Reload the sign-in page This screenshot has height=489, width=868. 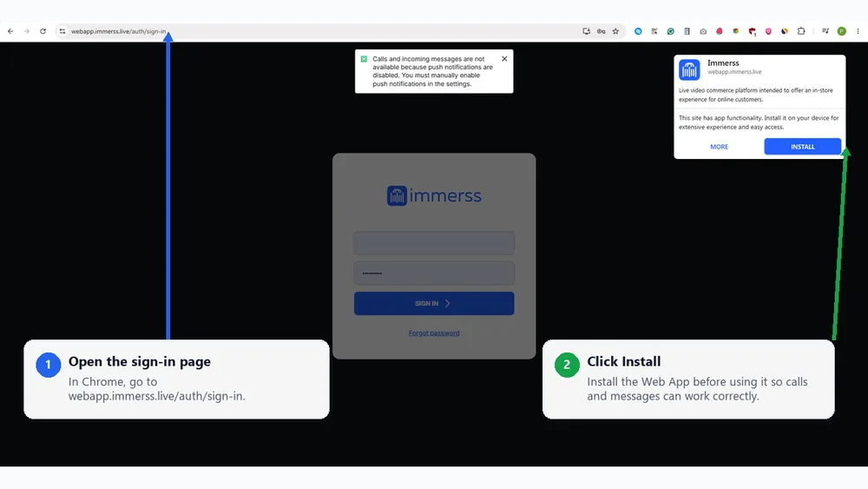[43, 31]
